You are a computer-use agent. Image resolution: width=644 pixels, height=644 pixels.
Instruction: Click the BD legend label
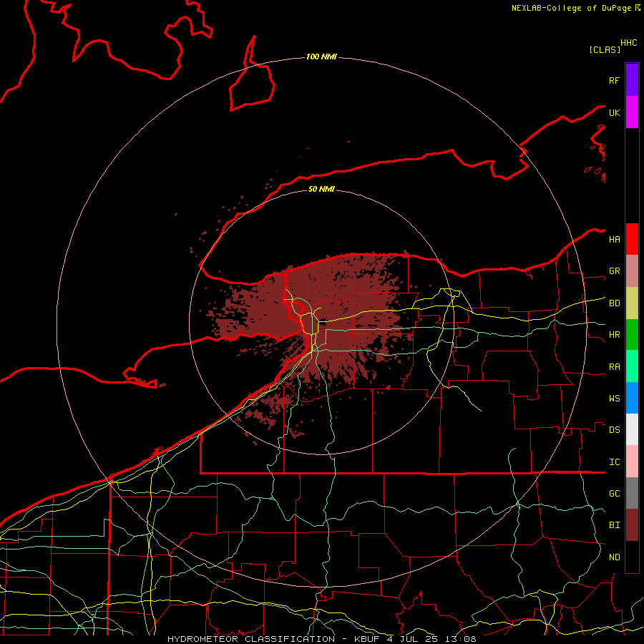click(614, 303)
